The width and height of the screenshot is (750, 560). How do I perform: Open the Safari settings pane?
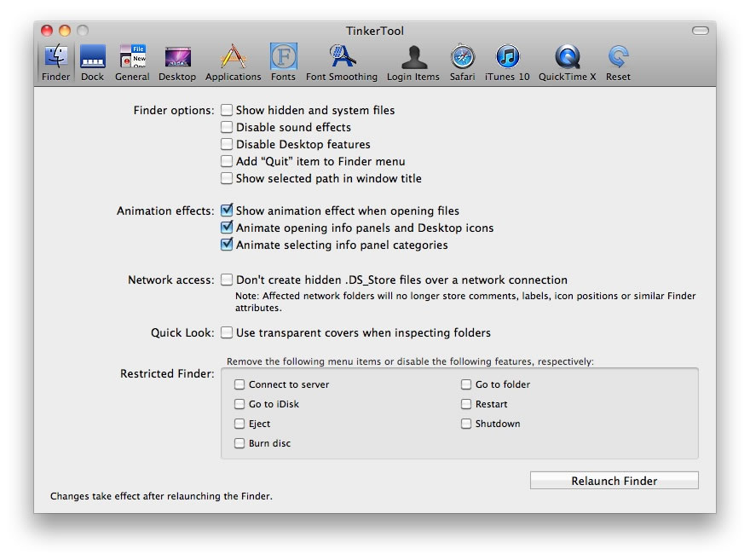coord(463,62)
